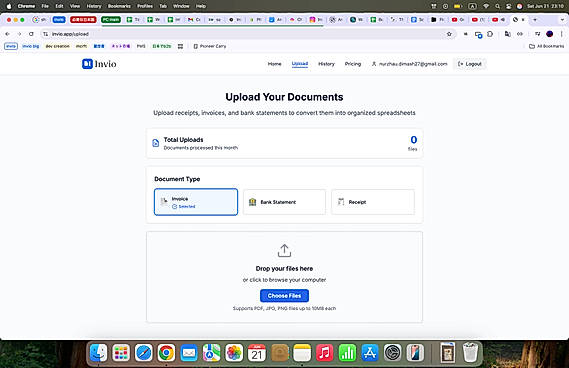Open Finder from the Dock

point(98,352)
